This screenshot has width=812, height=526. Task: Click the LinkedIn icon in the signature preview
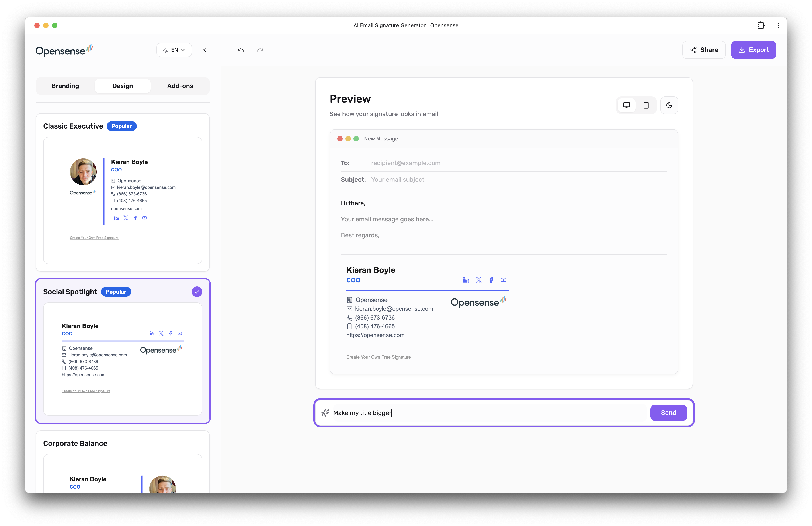pos(466,280)
